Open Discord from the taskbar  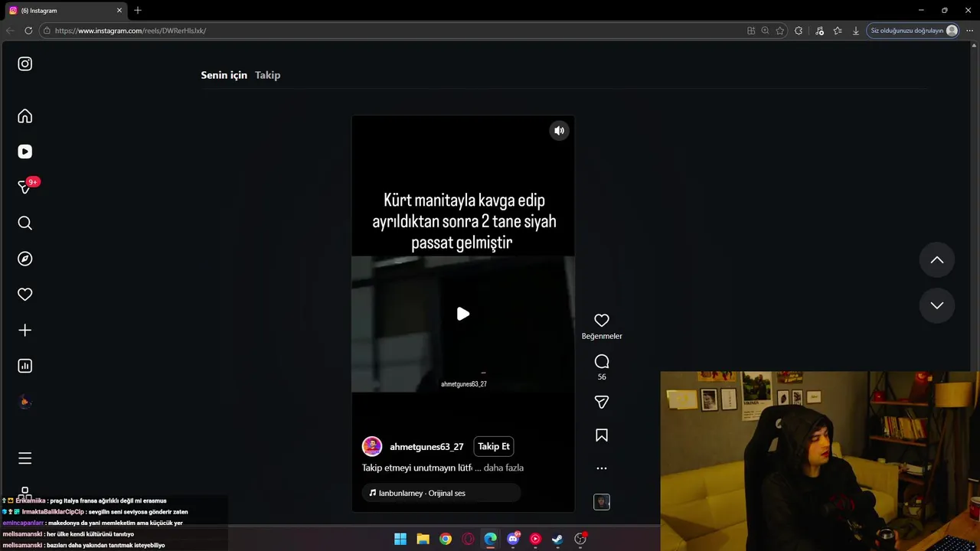point(513,539)
